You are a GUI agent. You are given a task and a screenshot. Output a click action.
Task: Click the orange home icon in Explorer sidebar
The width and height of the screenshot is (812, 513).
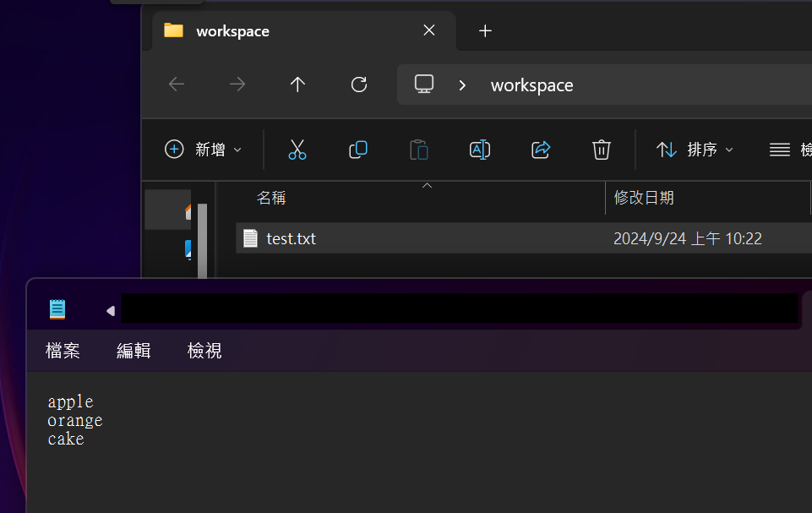coord(188,211)
